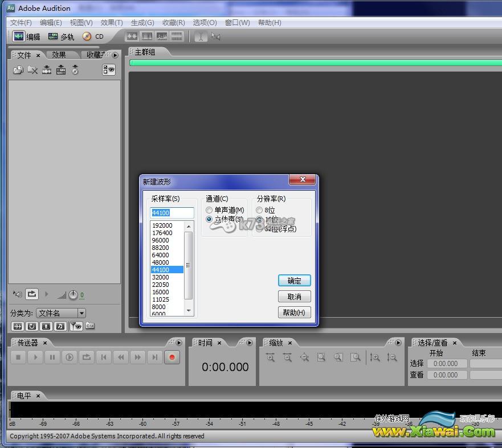The width and height of the screenshot is (502, 448).
Task: Switch to Effects (效果) panel tab
Action: point(59,55)
